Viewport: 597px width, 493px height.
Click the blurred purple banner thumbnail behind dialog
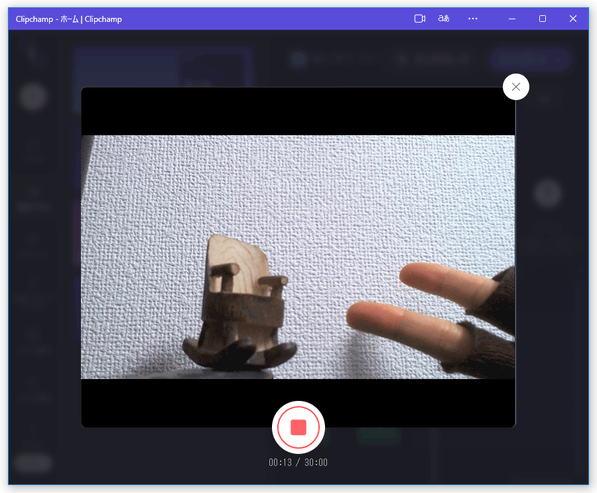tap(164, 68)
